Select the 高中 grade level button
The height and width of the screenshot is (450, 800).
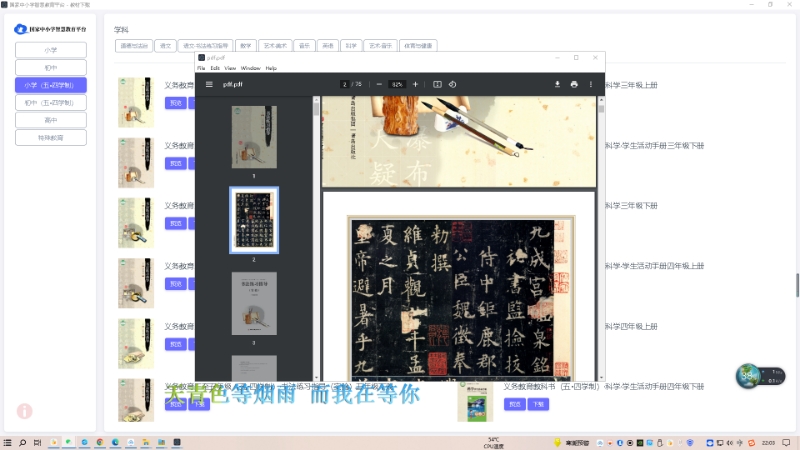pyautogui.click(x=51, y=120)
